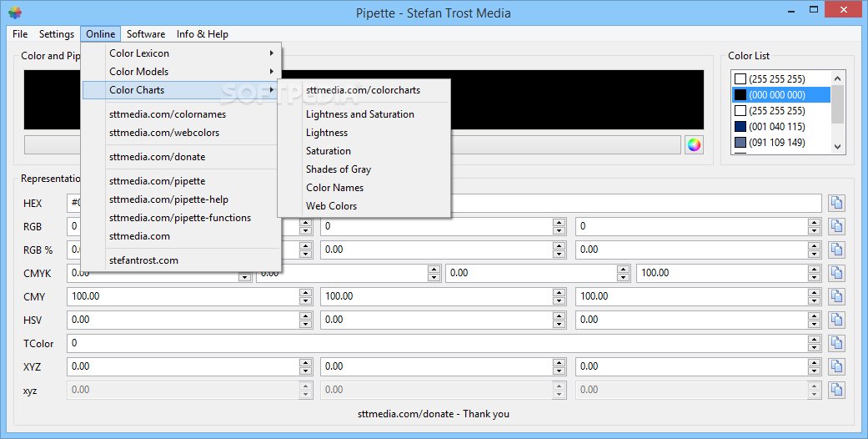Increase the RGB % third value stepper
This screenshot has height=439, width=868.
[814, 245]
